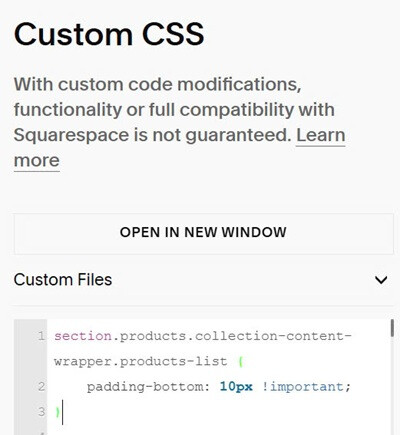Click the wrapper.products-list selector text
The width and height of the screenshot is (400, 435).
point(140,362)
